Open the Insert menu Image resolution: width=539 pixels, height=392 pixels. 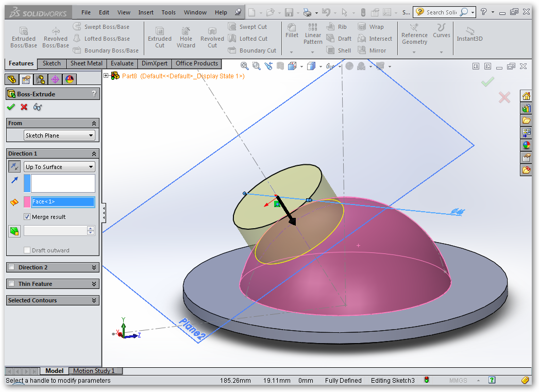coord(146,12)
